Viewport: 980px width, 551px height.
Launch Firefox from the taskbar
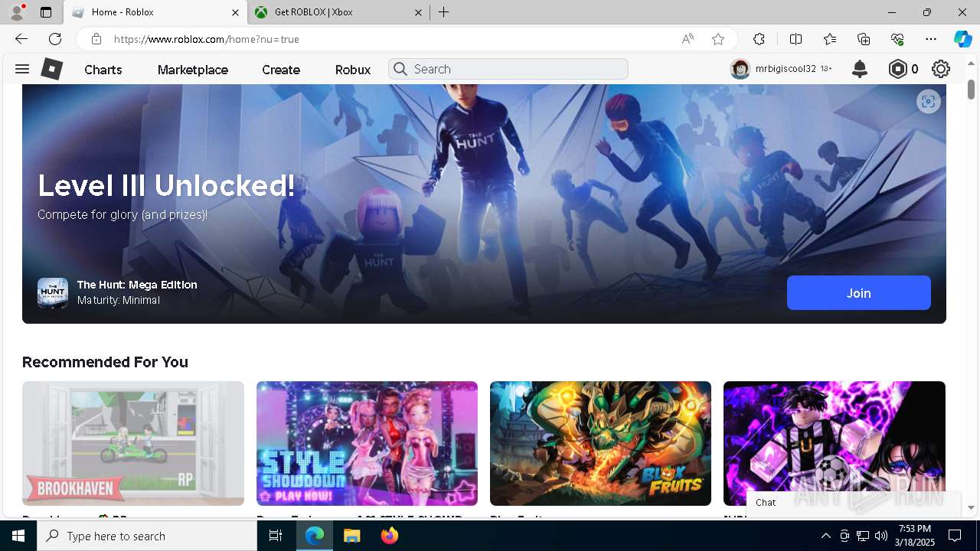click(x=390, y=536)
